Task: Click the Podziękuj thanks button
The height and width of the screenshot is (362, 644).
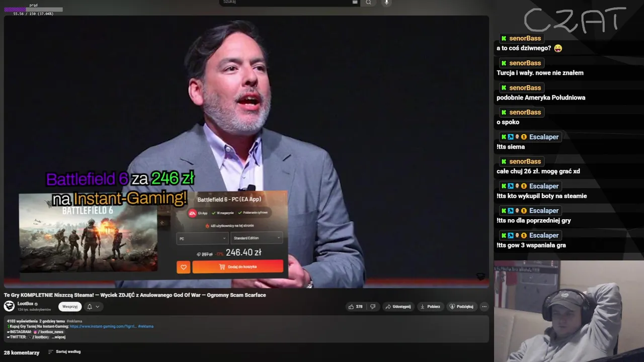Action: point(461,306)
